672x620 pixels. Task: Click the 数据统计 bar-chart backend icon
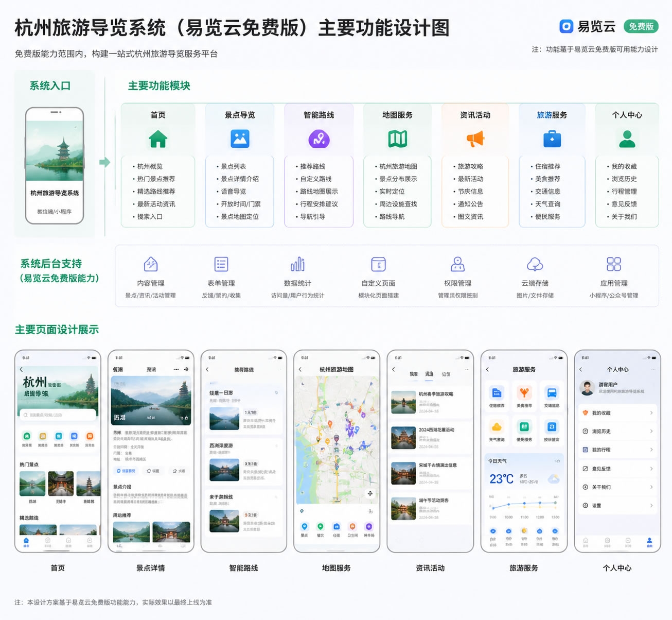click(x=298, y=265)
